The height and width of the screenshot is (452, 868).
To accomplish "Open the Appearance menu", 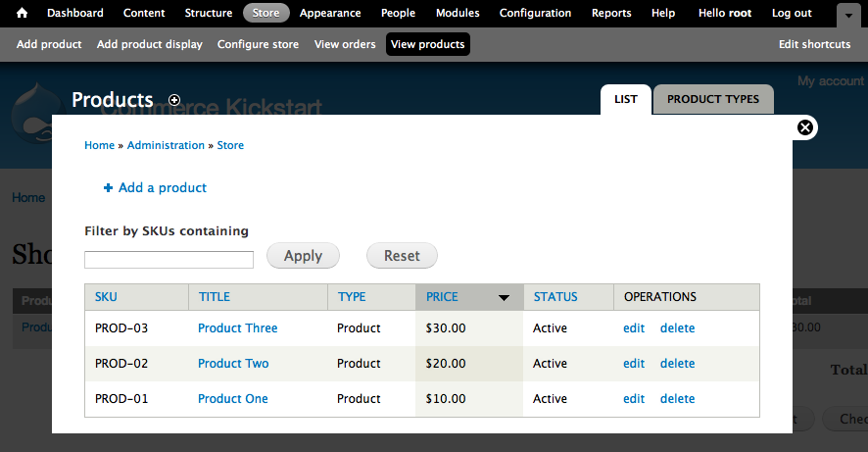I will (330, 13).
